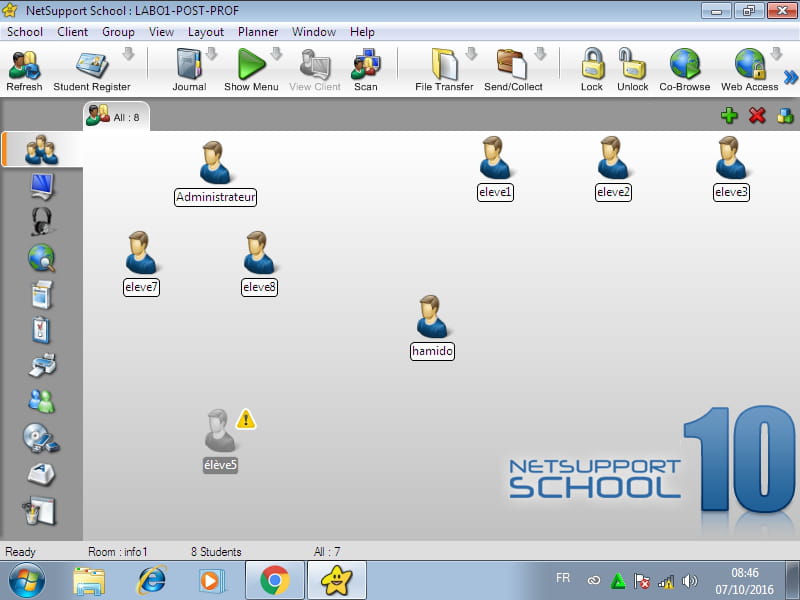The image size is (800, 600).
Task: Open the Windows Start button
Action: pyautogui.click(x=27, y=580)
